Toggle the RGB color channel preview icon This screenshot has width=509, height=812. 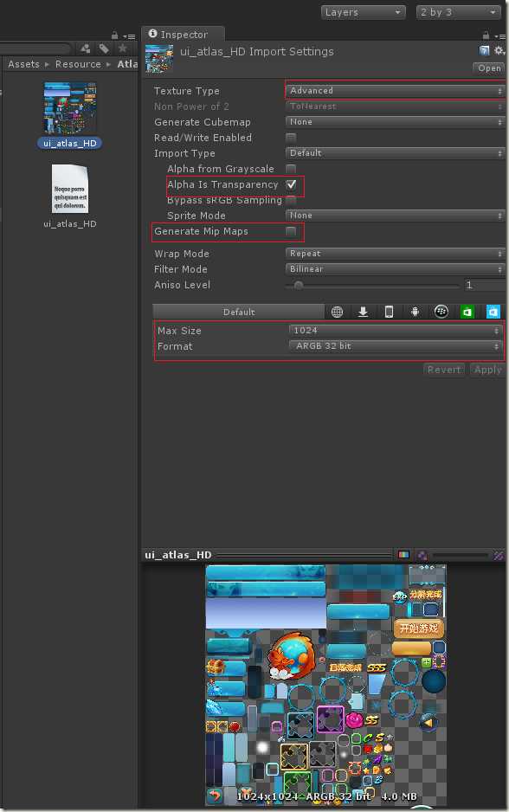[403, 555]
